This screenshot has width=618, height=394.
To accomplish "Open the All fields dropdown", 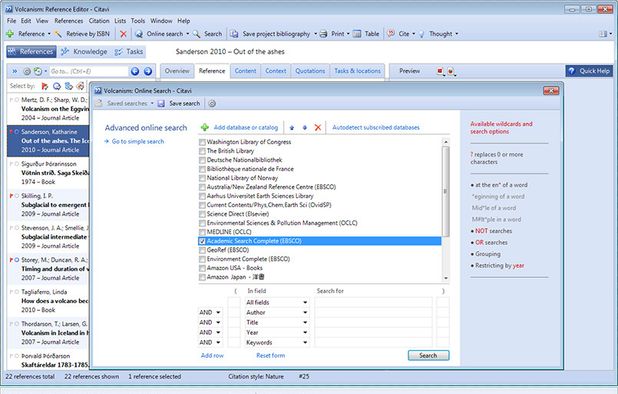I will pyautogui.click(x=305, y=303).
